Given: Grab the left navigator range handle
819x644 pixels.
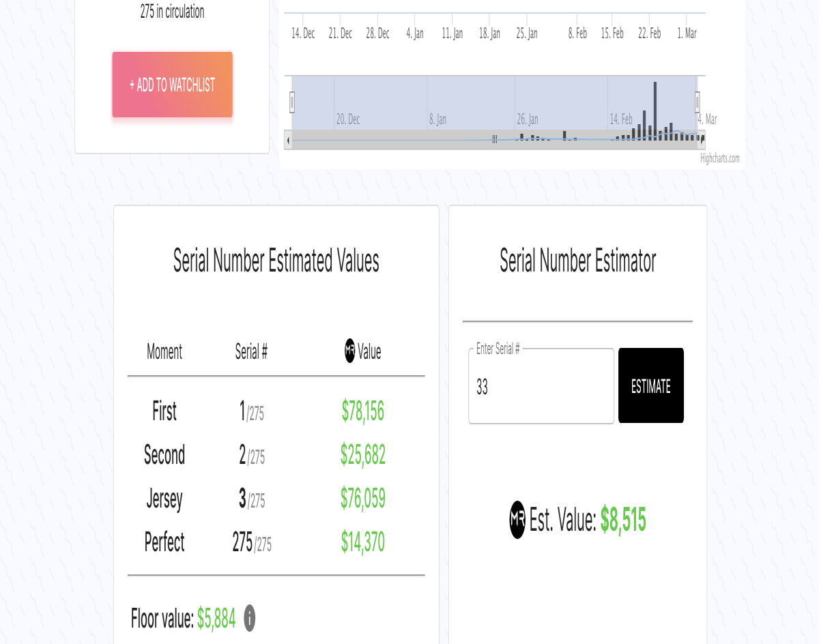Looking at the screenshot, I should tap(292, 102).
